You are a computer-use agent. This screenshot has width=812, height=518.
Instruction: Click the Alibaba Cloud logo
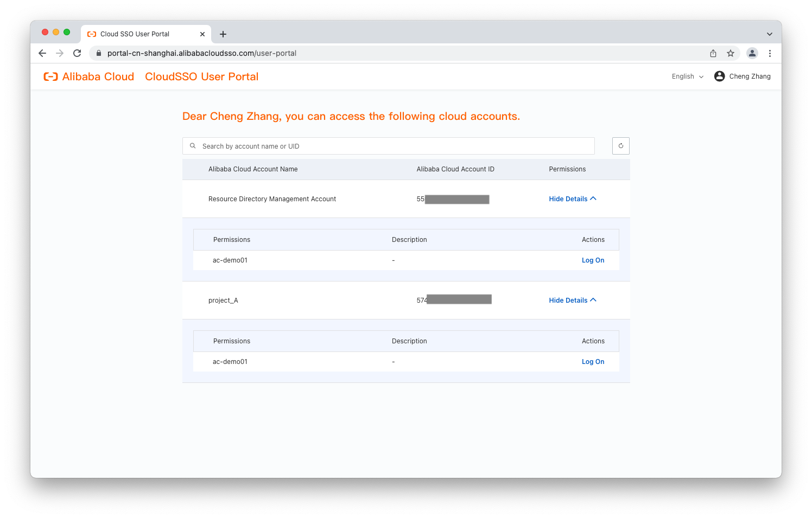pyautogui.click(x=89, y=76)
